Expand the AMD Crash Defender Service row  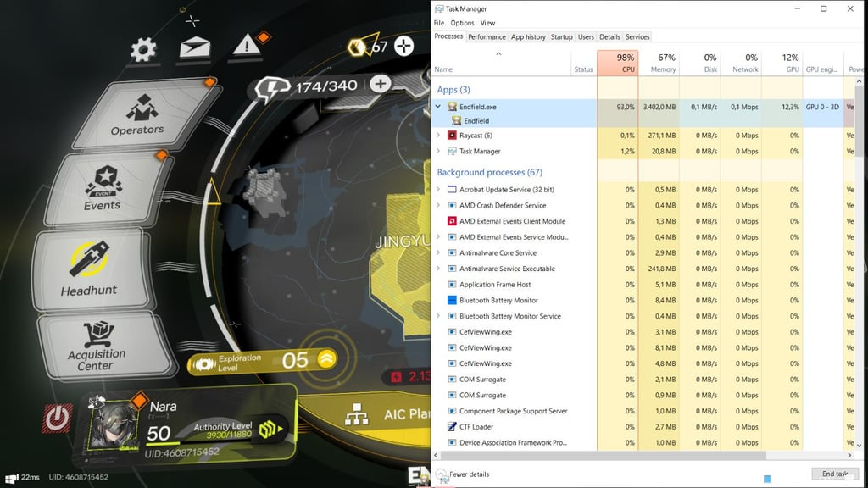point(438,205)
